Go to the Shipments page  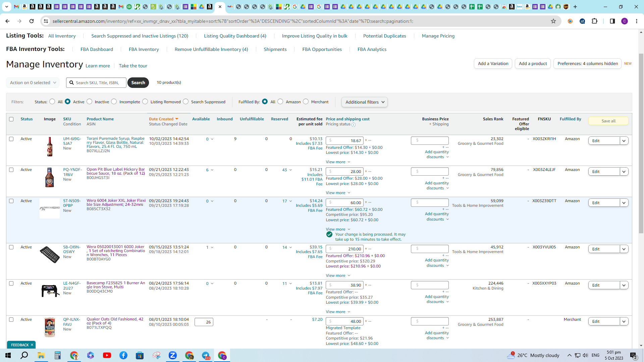click(275, 49)
